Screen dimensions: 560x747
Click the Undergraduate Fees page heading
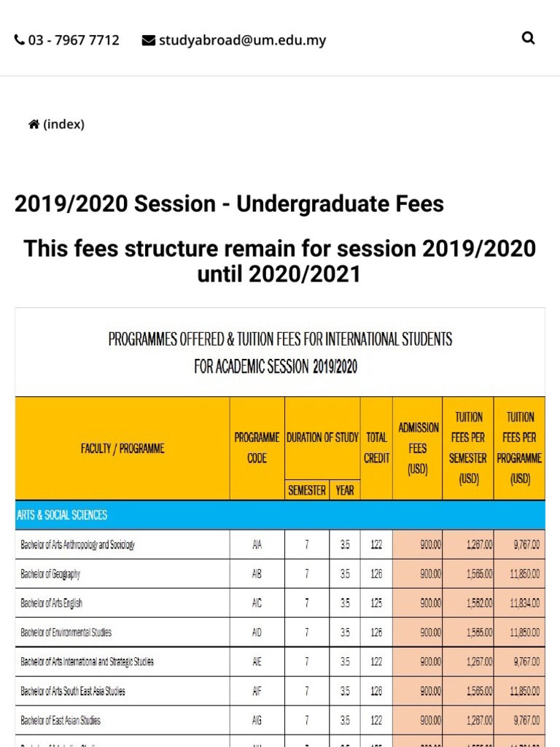tap(229, 204)
